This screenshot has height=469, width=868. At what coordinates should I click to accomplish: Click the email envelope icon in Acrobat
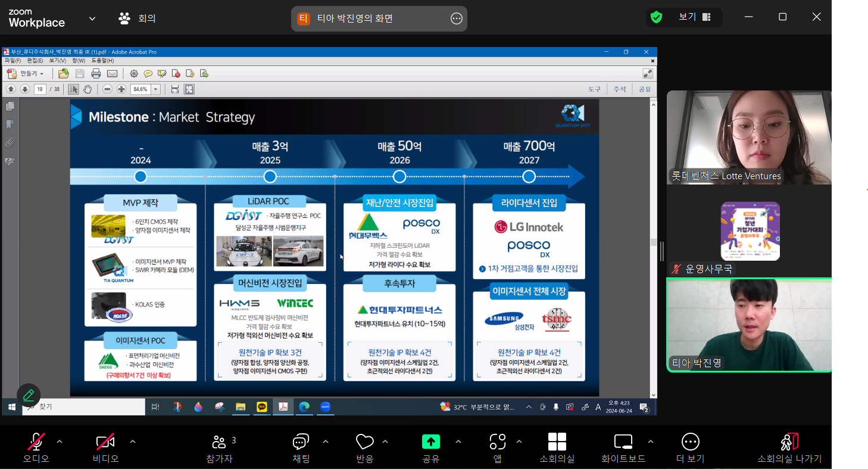tap(112, 74)
